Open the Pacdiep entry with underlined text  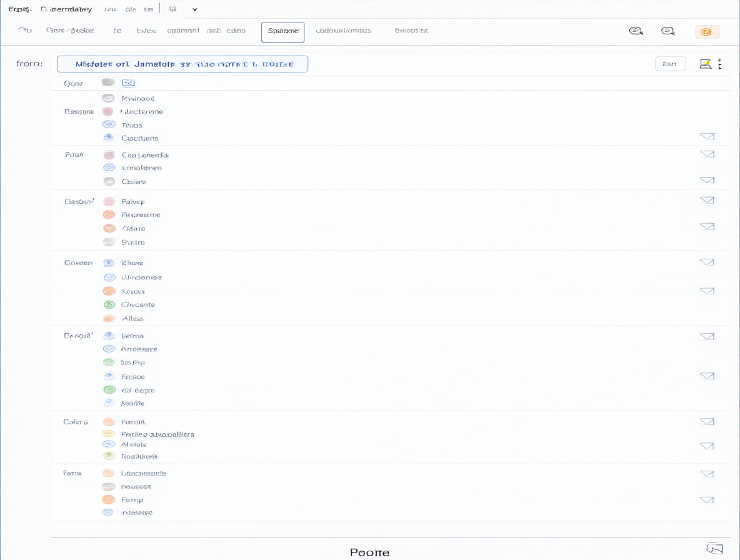coord(157,434)
